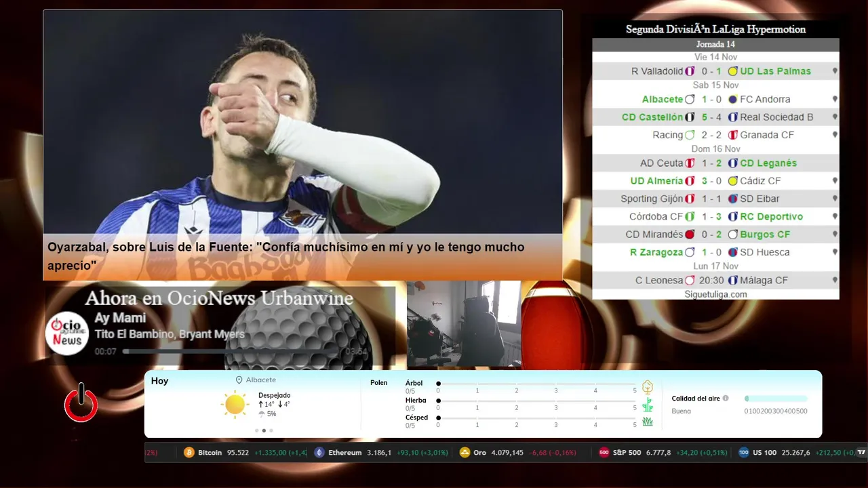868x488 pixels.
Task: Open the Oyarzabal headline about Luis de la Fuente
Action: (285, 256)
